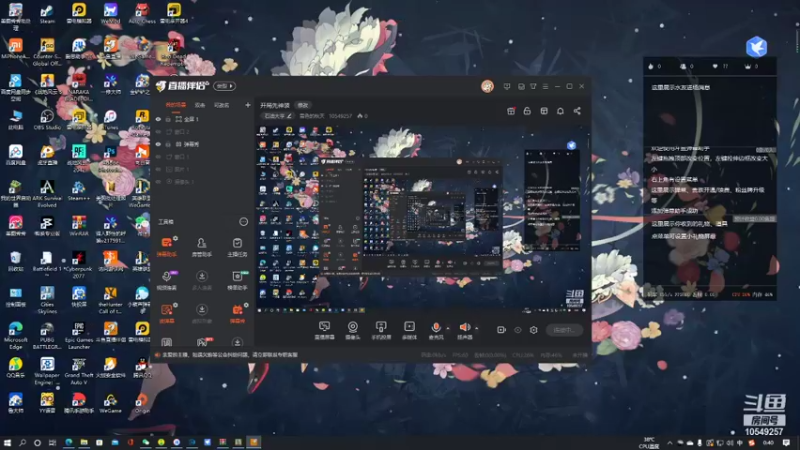Screen dimensions: 800x450
Task: Open the orange 弹幕秀 tool in toolbox
Action: (x=237, y=313)
